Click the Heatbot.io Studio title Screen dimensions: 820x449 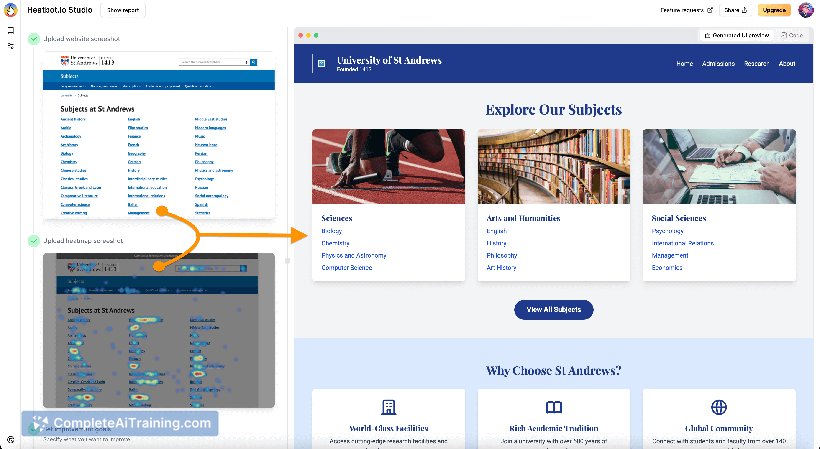point(60,10)
